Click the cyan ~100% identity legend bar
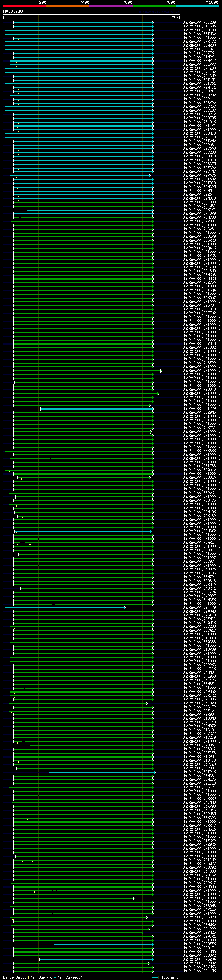222x980 pixels. click(x=197, y=6)
